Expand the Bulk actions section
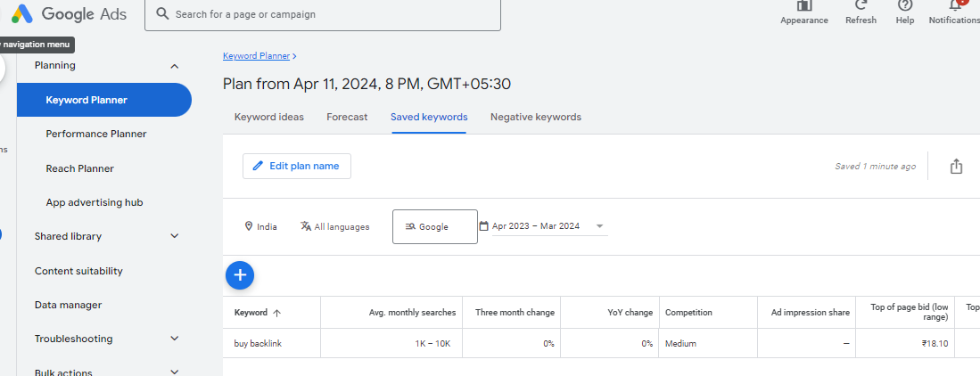This screenshot has width=980, height=376. pos(175,372)
